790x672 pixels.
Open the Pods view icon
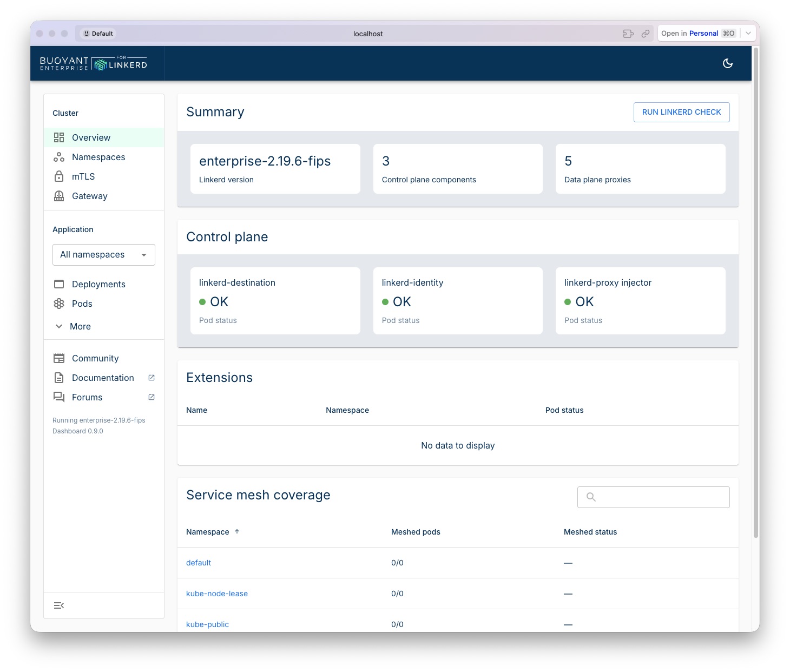pos(60,304)
